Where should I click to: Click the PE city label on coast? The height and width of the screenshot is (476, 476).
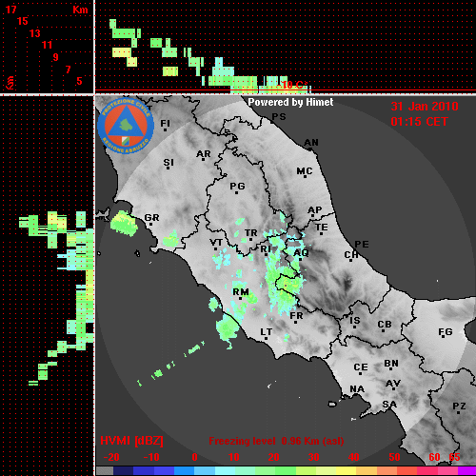coord(362,244)
